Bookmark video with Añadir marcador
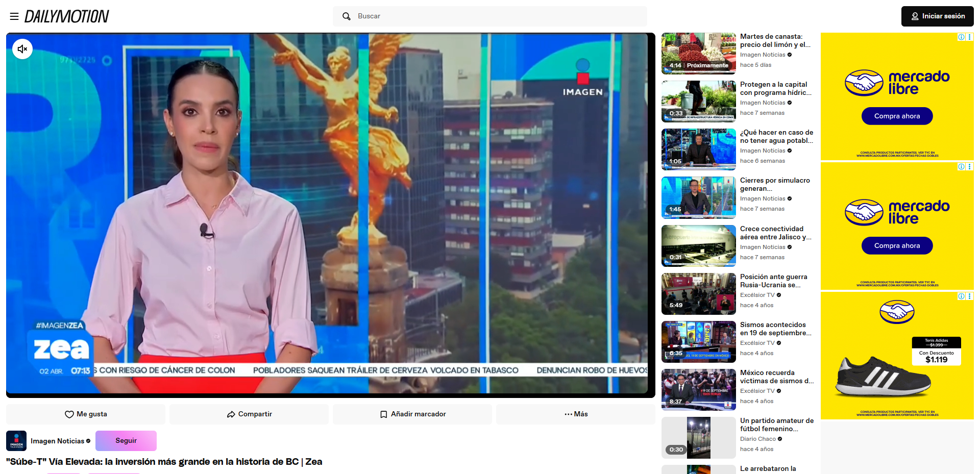Image resolution: width=980 pixels, height=474 pixels. pos(412,414)
